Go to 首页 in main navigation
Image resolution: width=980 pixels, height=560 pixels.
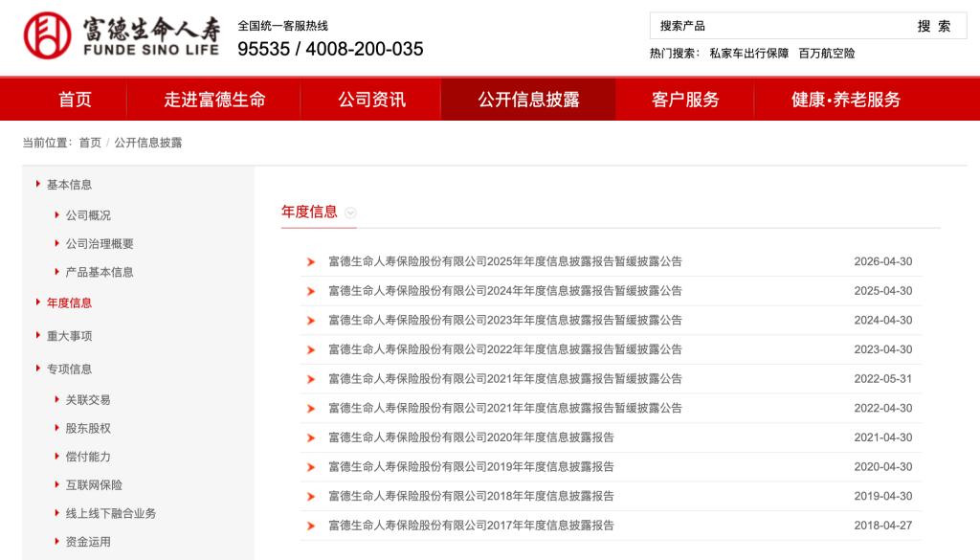coord(75,100)
